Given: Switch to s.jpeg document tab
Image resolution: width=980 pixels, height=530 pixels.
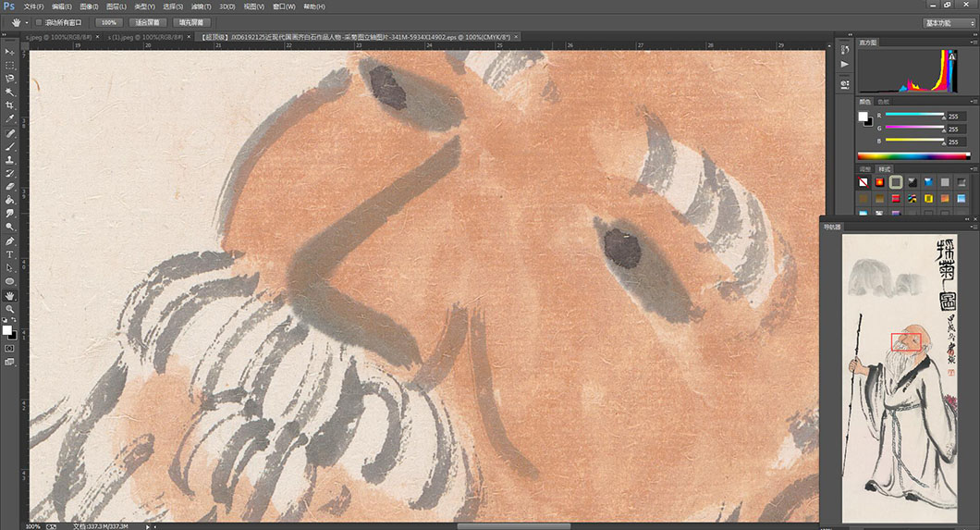Looking at the screenshot, I should coord(58,37).
